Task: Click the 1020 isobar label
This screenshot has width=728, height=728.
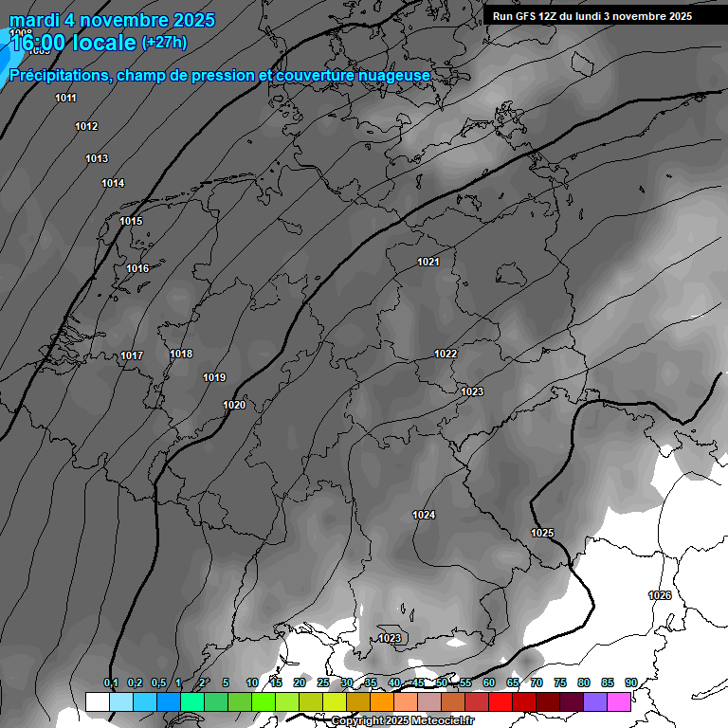Action: click(234, 405)
